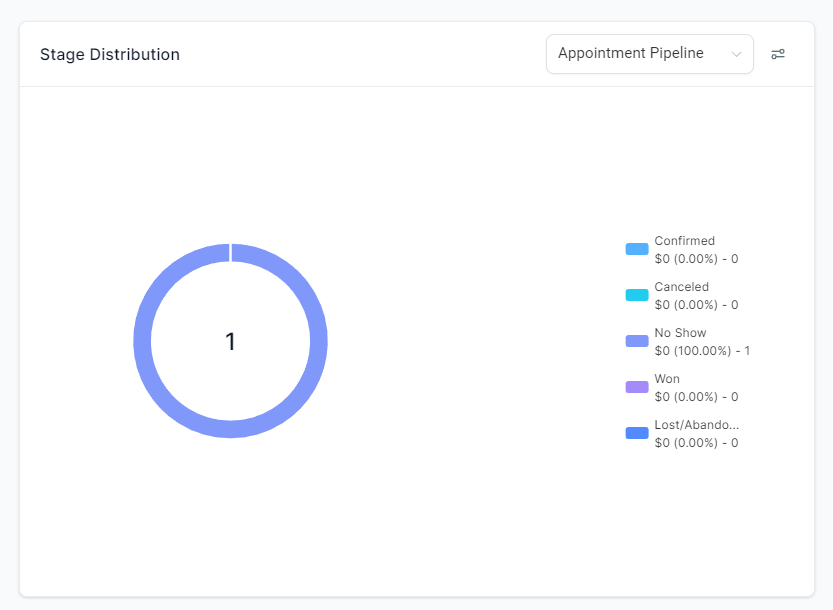Screen dimensions: 833x610
Task: Click the Won legend color swatch
Action: click(637, 387)
